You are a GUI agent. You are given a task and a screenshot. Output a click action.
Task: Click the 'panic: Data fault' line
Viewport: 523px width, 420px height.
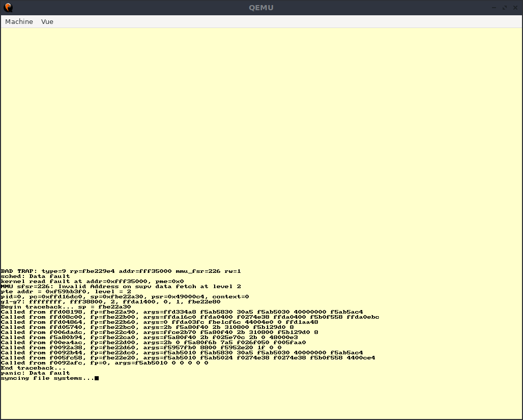pyautogui.click(x=35, y=373)
